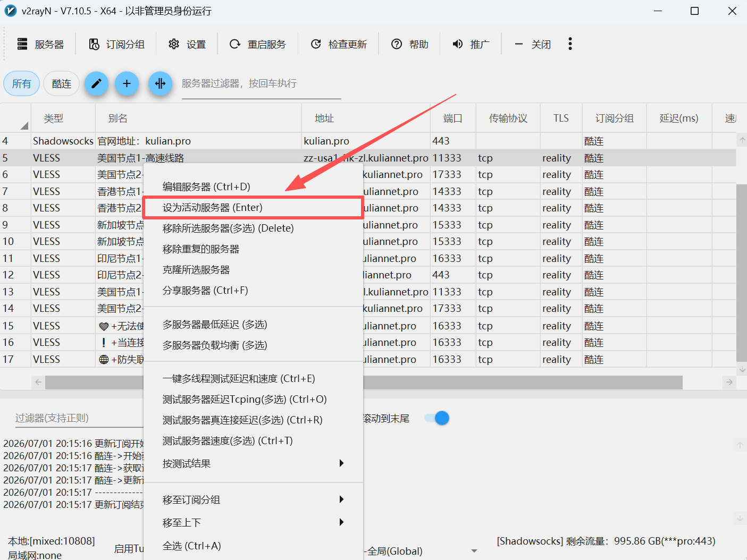Select row 7 alias 香港节点1
This screenshot has height=560, width=747.
[x=120, y=191]
